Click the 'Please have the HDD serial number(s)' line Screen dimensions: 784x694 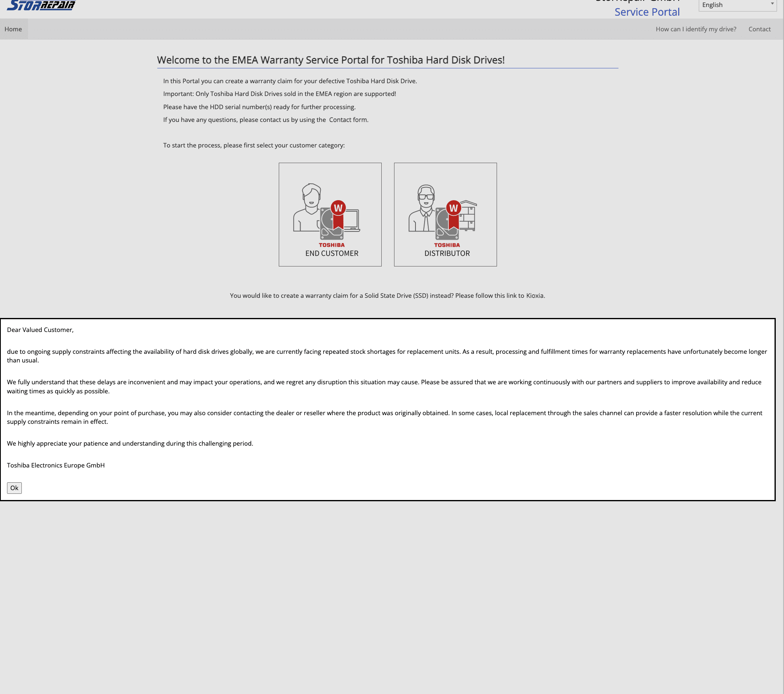[x=259, y=107]
